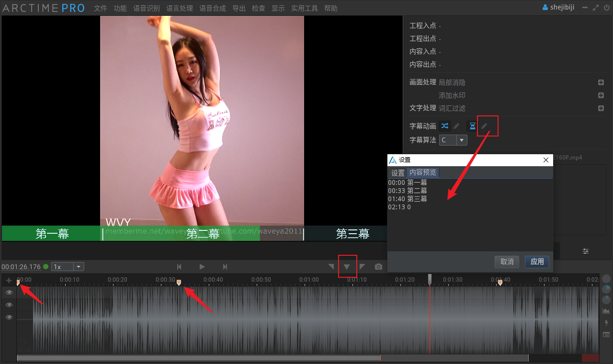Screen dimensions: 613x364
Task: Click the 应用 button
Action: point(537,262)
